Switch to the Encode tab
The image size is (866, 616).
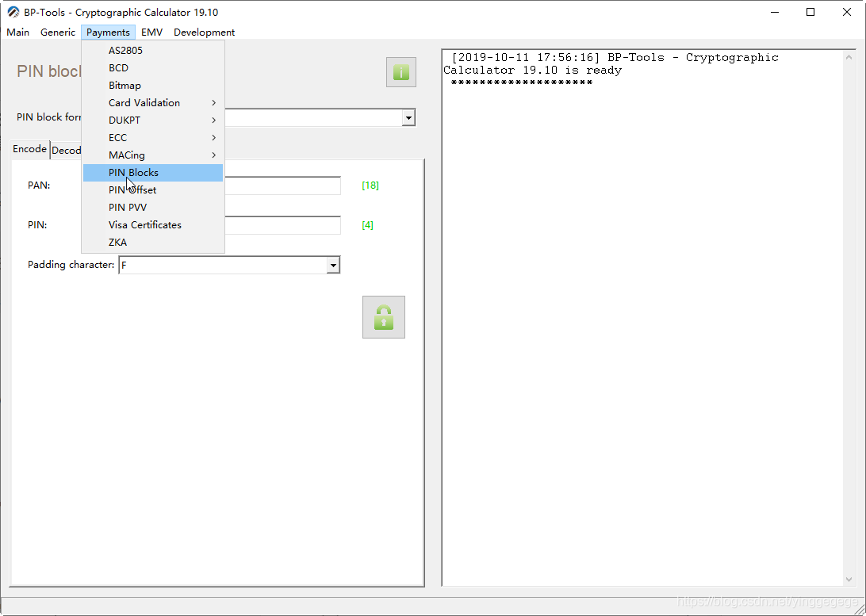(x=30, y=149)
